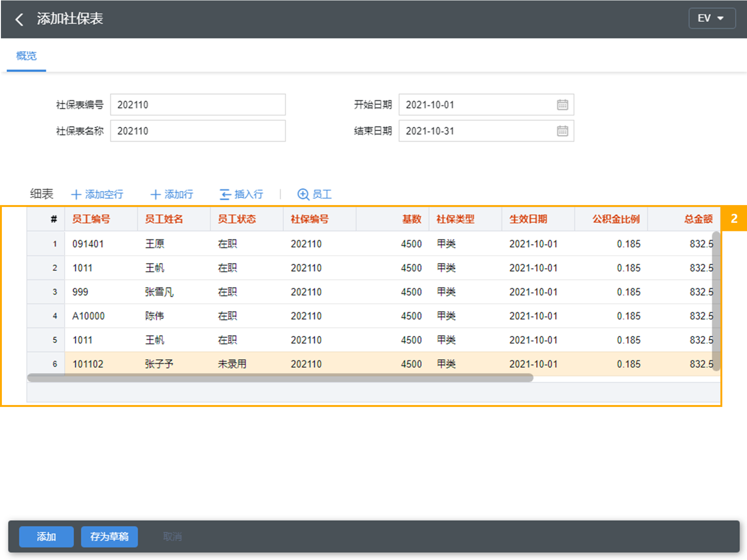
Task: Select the 社保编号 column header
Action: pyautogui.click(x=319, y=219)
